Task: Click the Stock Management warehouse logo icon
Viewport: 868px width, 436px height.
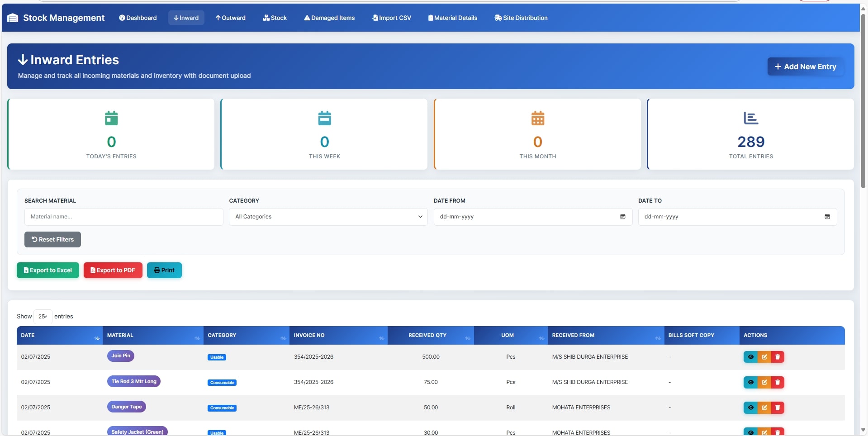Action: [13, 18]
